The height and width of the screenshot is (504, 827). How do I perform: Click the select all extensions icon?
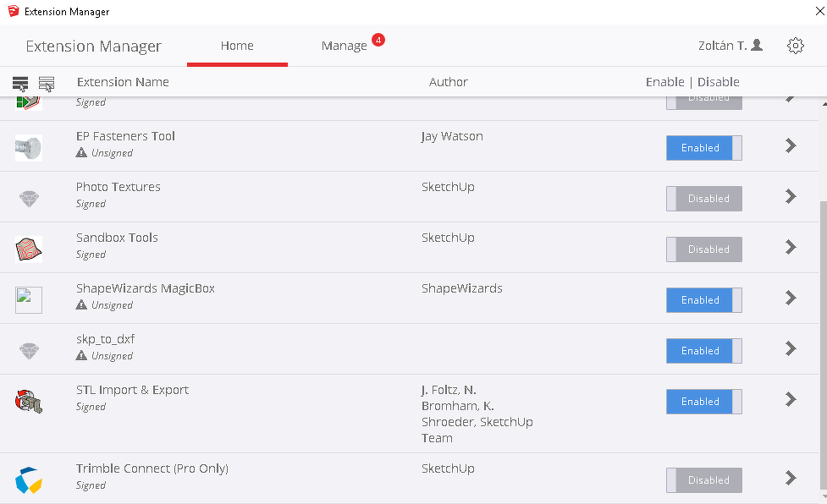point(20,83)
